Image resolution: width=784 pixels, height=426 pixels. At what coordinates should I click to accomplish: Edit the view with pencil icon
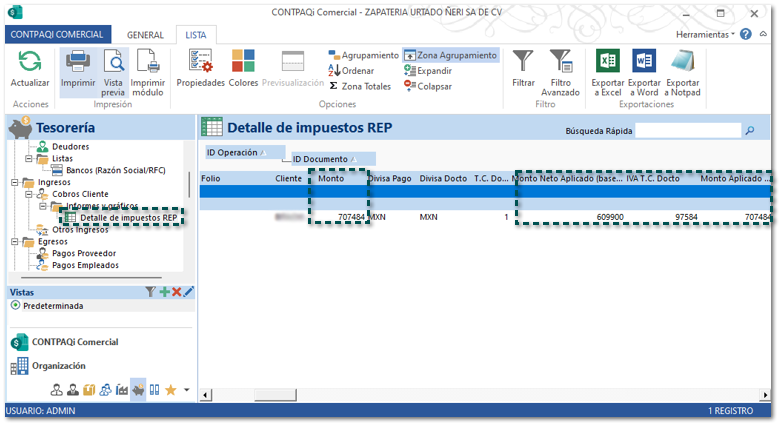coord(188,292)
